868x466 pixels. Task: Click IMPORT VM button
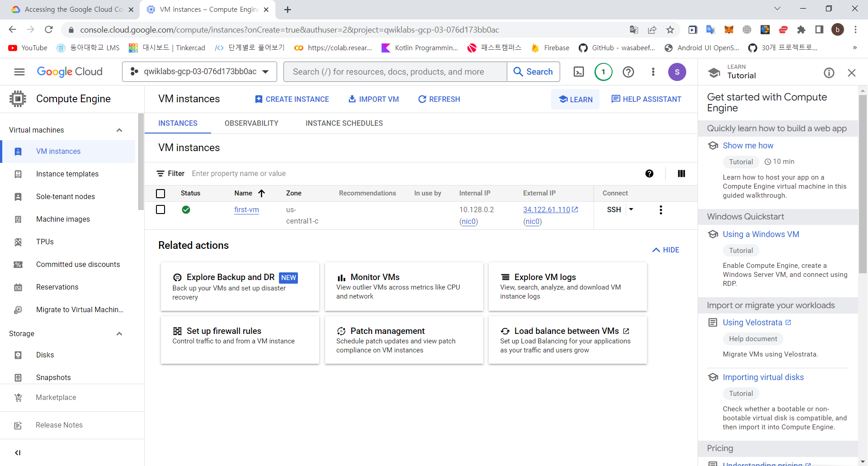[x=373, y=99]
